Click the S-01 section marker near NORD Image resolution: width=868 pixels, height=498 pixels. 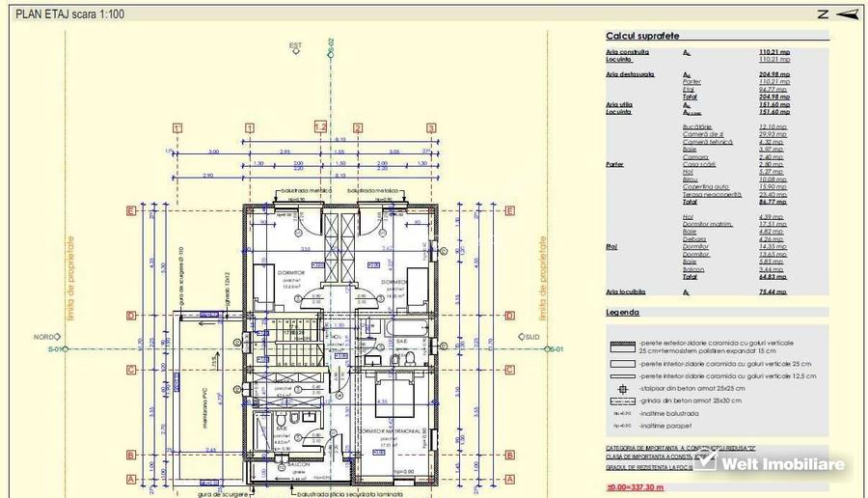(x=65, y=349)
